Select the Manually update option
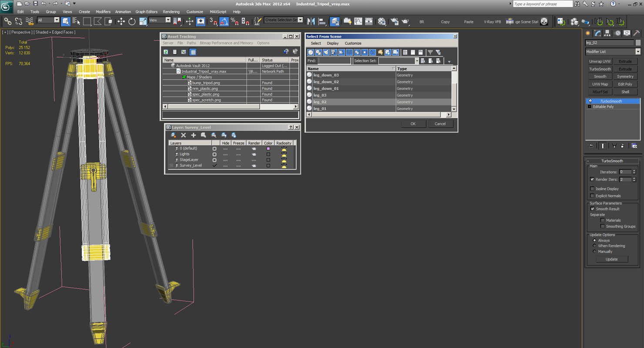The height and width of the screenshot is (348, 644). (594, 251)
